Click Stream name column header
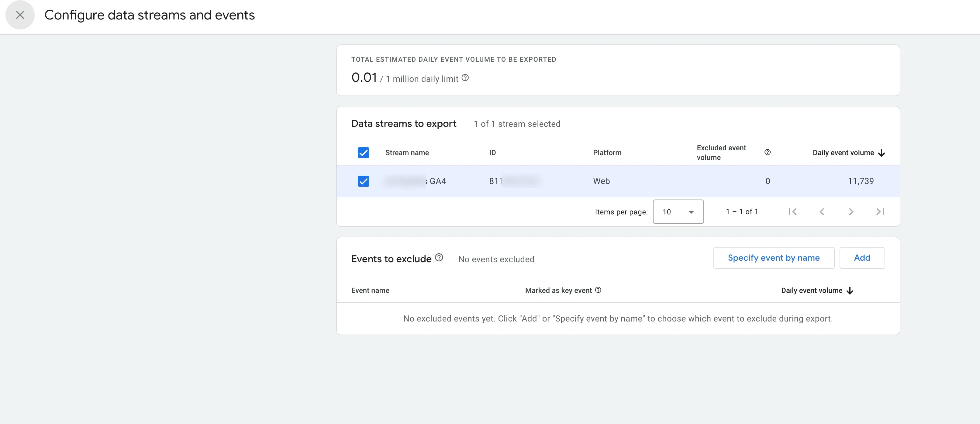 [x=407, y=153]
